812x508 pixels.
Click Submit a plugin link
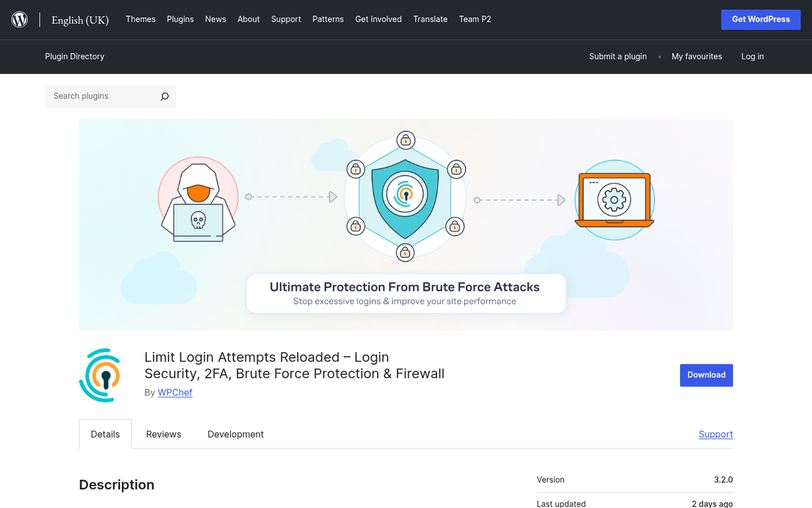[618, 56]
